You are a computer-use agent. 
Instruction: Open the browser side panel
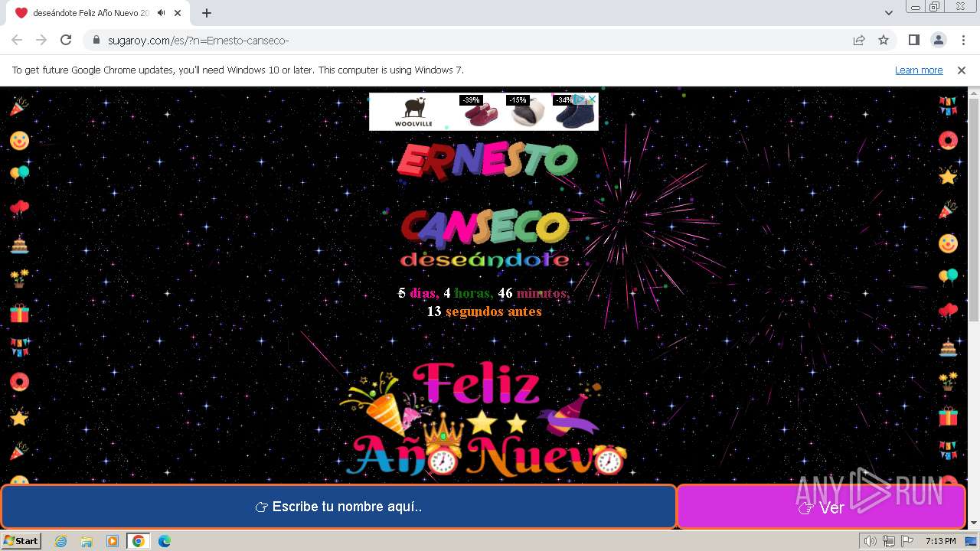pos(914,40)
